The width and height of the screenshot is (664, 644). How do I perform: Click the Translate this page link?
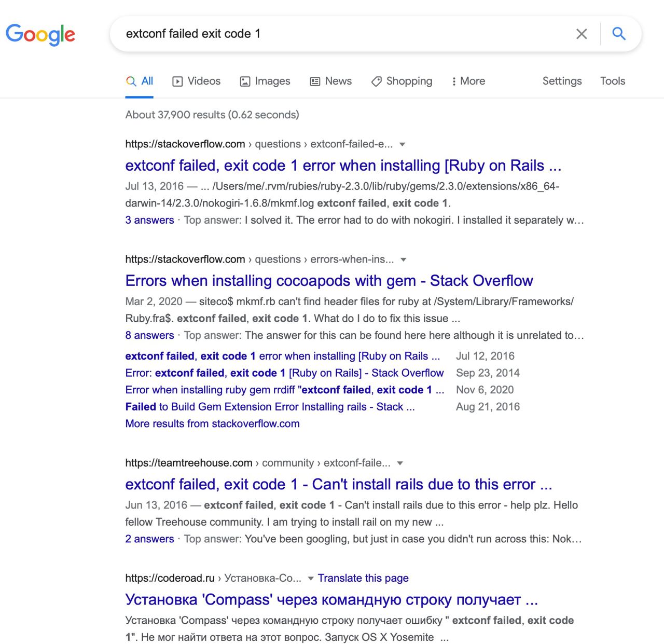pos(363,578)
